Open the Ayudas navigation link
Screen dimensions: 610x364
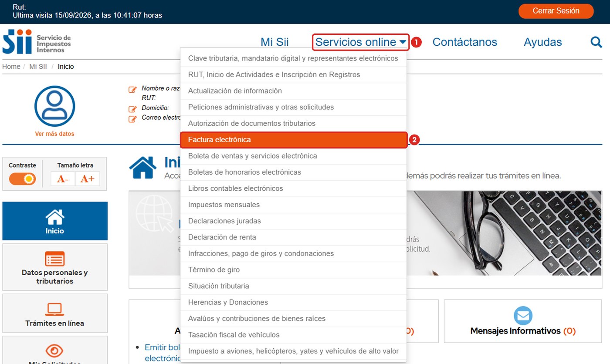point(543,42)
